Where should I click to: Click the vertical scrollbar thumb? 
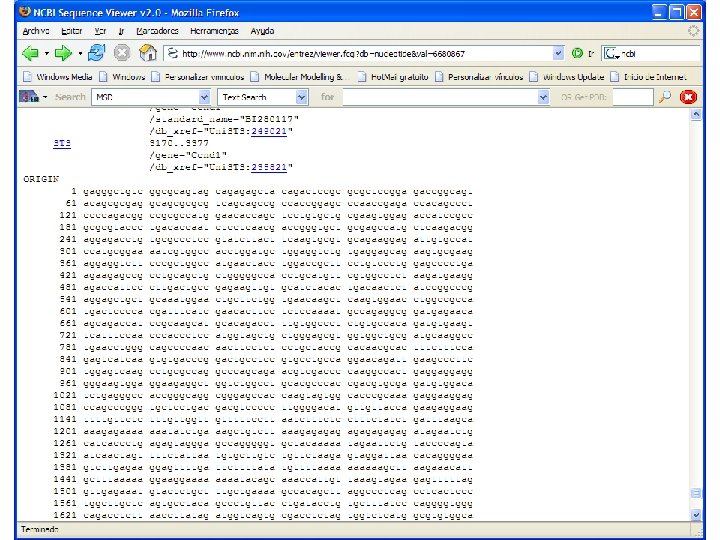coord(696,493)
